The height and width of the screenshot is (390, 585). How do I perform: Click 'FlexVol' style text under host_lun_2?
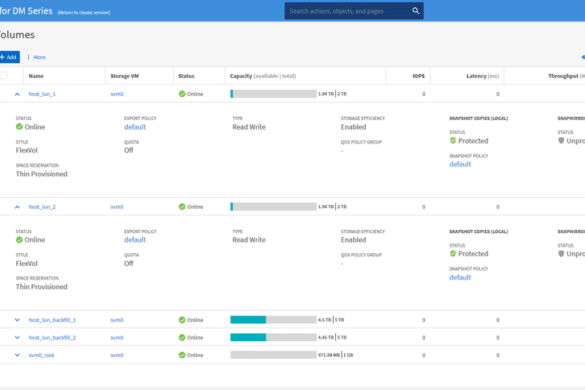tap(26, 263)
